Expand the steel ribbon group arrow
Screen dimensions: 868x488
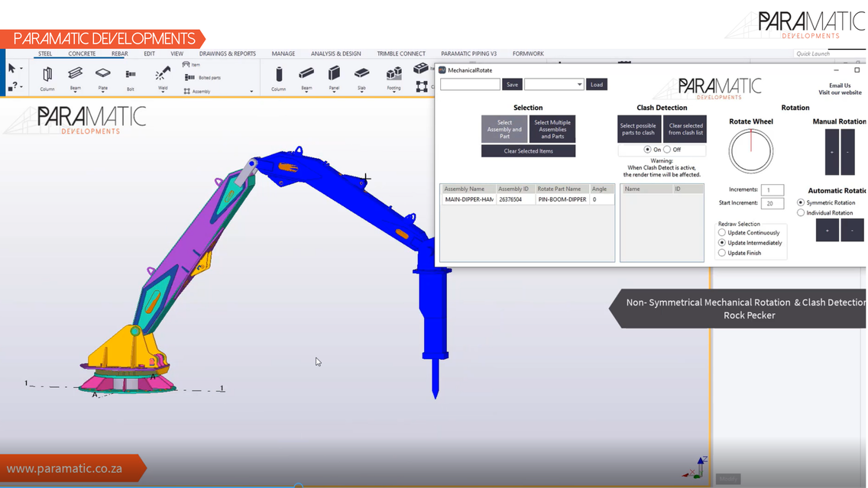251,92
